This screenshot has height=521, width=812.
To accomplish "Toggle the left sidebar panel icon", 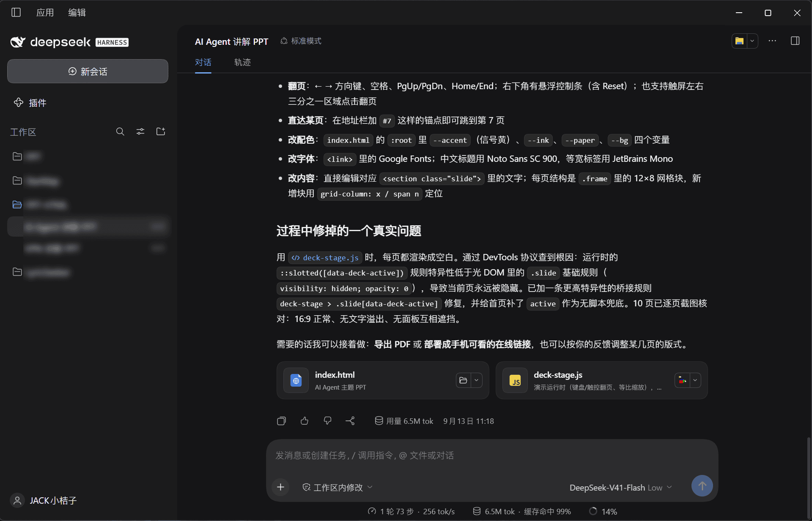I will click(16, 12).
